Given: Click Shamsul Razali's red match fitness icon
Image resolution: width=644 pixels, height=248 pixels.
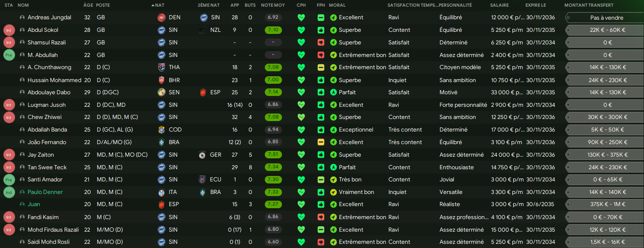Looking at the screenshot, I should (321, 43).
